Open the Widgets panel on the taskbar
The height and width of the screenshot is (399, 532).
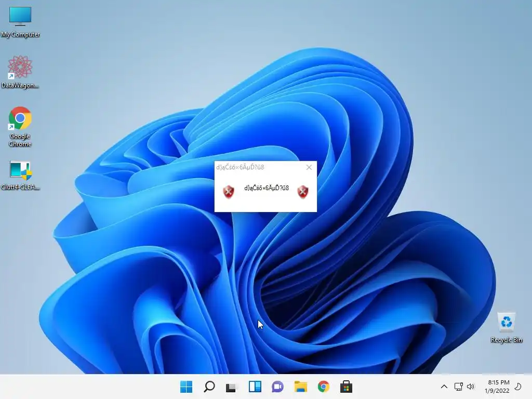[x=255, y=387]
